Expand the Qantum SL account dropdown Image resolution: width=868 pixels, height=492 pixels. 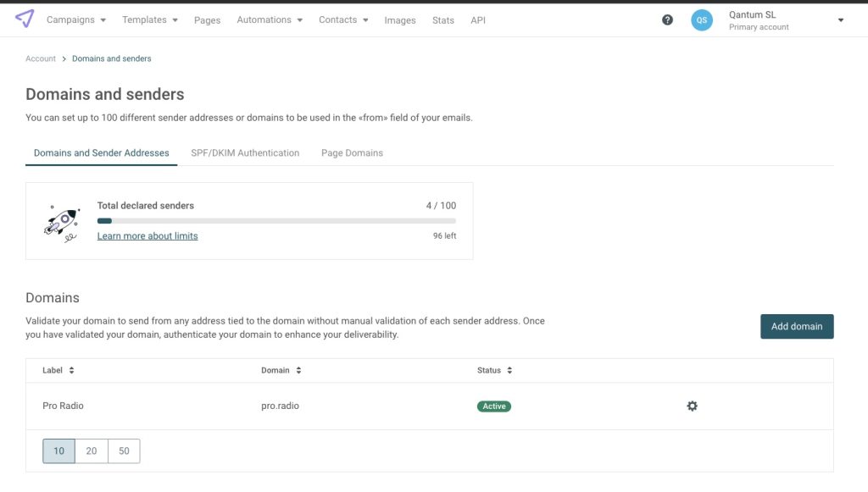840,20
